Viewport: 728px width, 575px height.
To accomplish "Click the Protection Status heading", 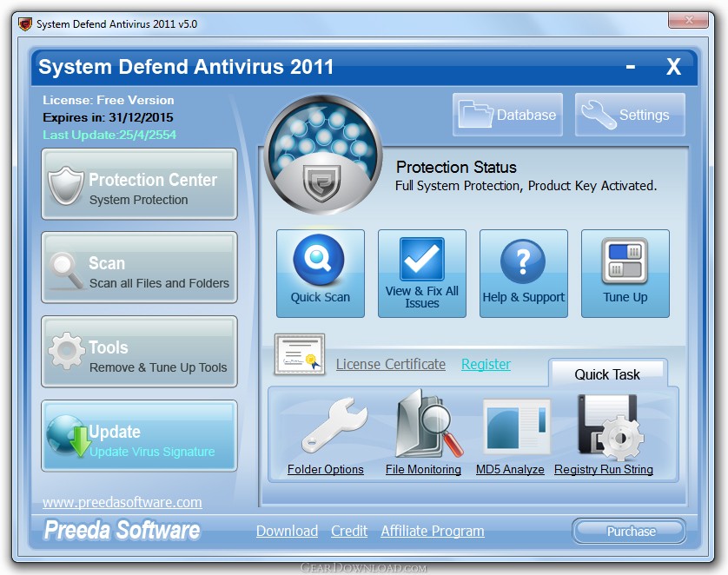I will (x=456, y=167).
